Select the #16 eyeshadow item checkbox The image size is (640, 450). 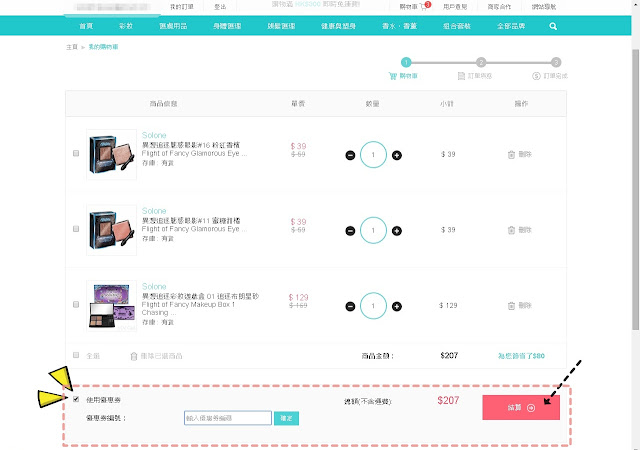tap(76, 153)
